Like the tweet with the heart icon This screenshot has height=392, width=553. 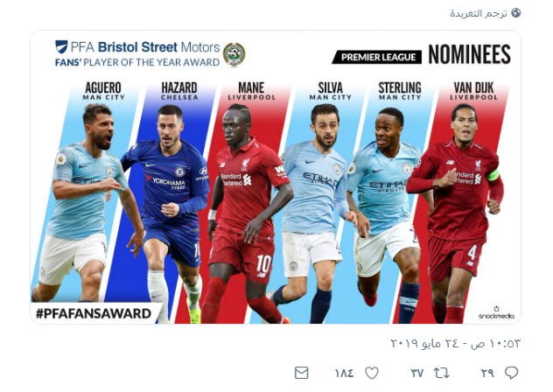click(372, 373)
